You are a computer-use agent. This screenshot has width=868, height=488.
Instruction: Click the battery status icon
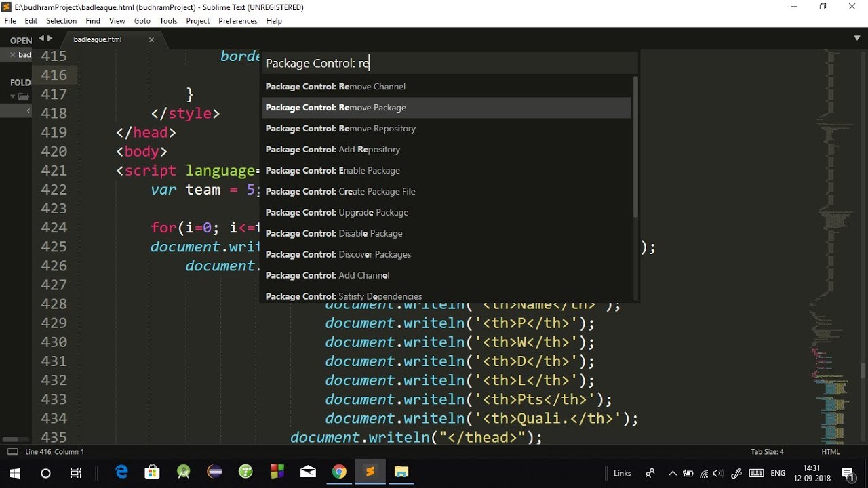(x=688, y=473)
